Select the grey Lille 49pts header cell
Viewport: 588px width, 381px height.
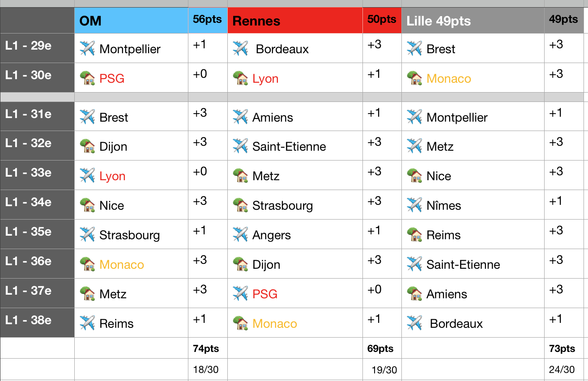(x=473, y=21)
